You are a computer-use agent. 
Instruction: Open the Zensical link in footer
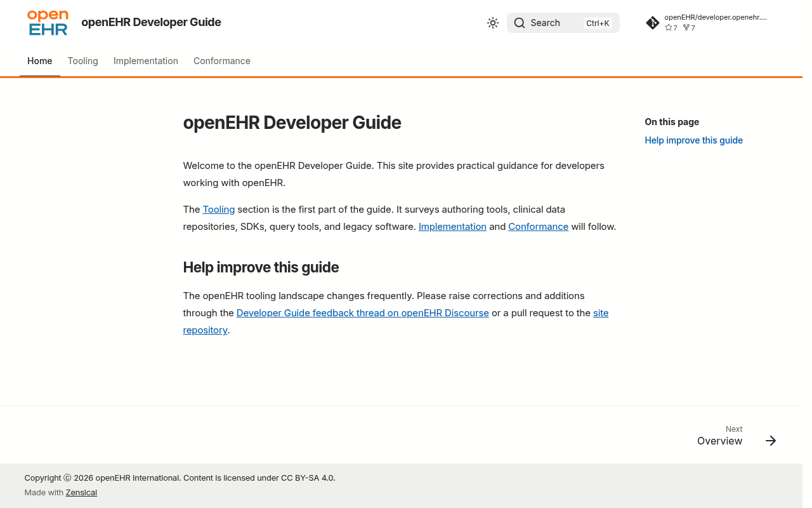tap(81, 493)
